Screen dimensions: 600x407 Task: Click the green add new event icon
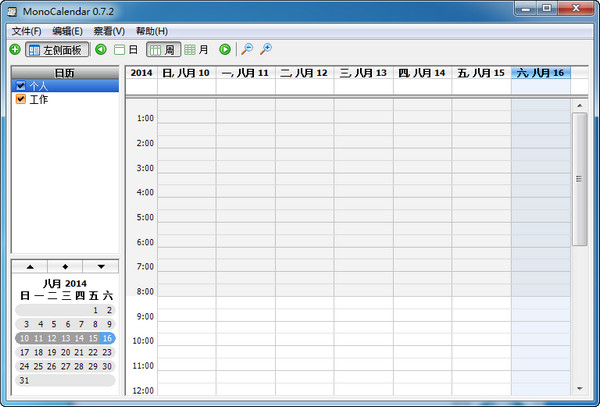(15, 49)
